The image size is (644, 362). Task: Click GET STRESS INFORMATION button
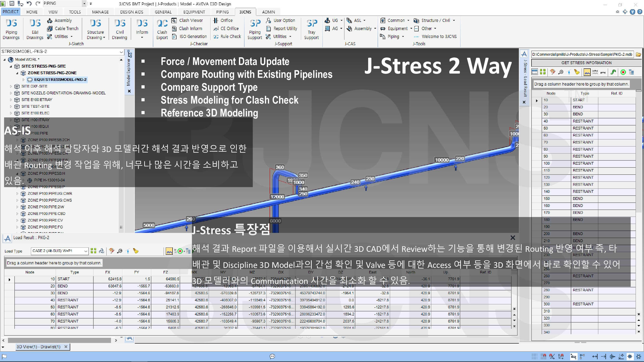[586, 63]
